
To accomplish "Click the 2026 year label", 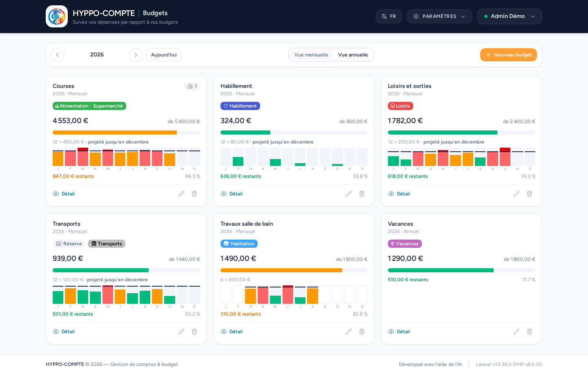I will [97, 54].
